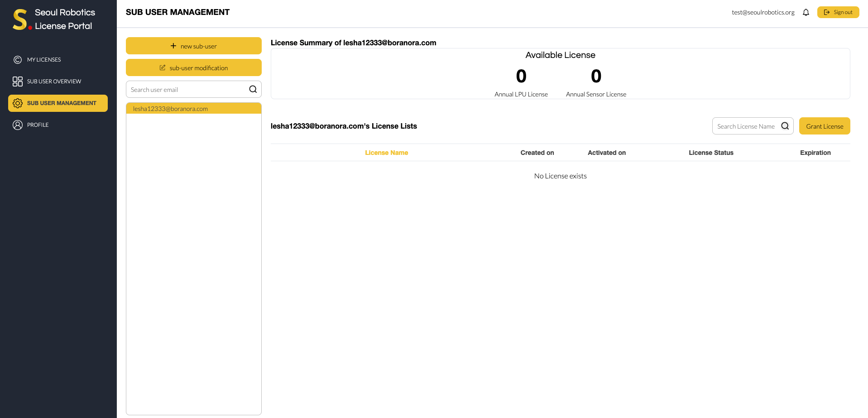The width and height of the screenshot is (868, 418).
Task: Click the My Licenses copyright-style icon
Action: pyautogui.click(x=18, y=60)
